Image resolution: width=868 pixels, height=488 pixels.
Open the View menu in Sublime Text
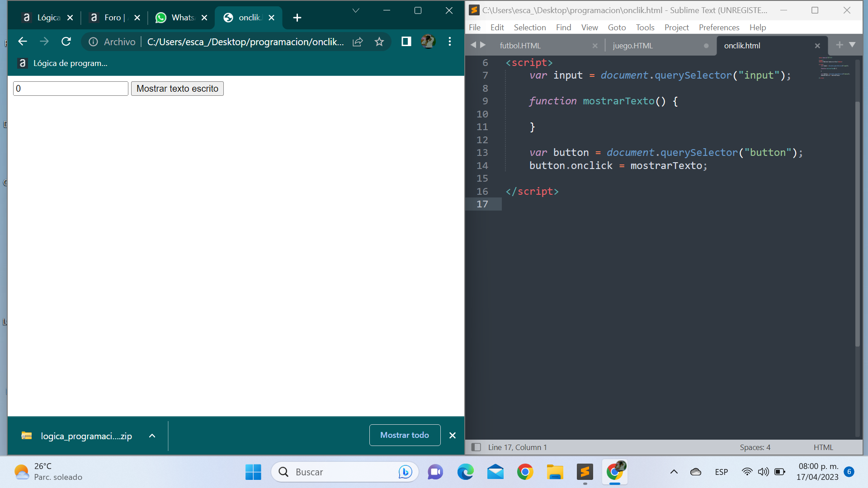point(590,28)
